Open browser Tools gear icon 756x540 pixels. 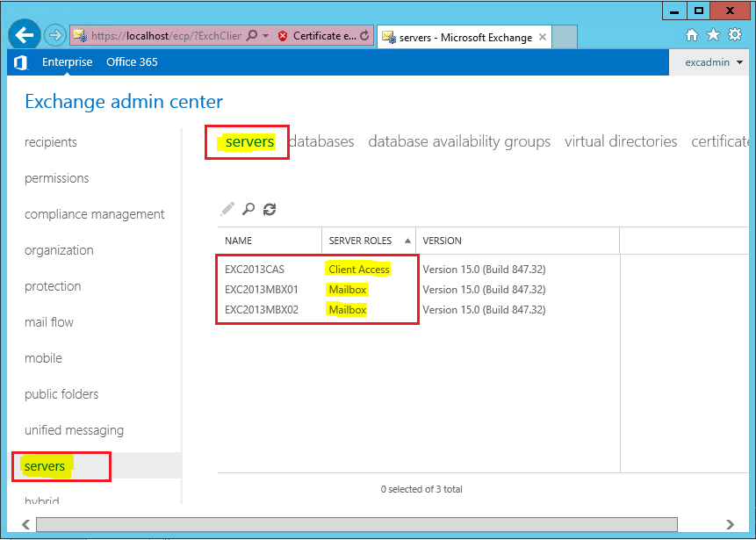[x=735, y=35]
